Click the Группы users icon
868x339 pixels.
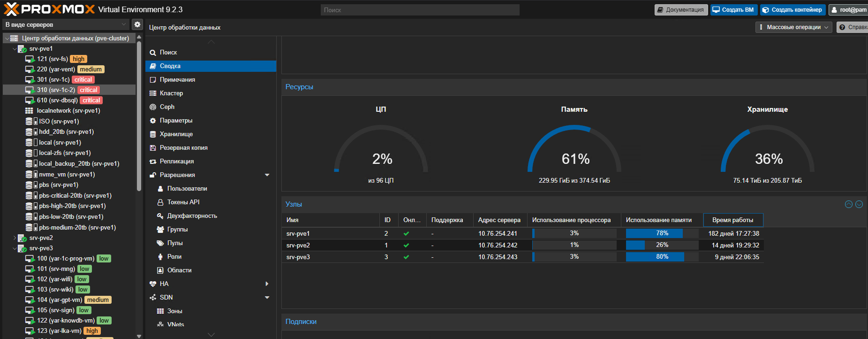160,230
